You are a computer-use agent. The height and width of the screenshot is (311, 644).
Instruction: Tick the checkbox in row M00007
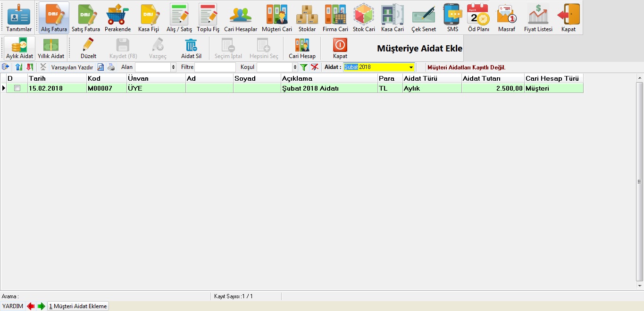(17, 88)
